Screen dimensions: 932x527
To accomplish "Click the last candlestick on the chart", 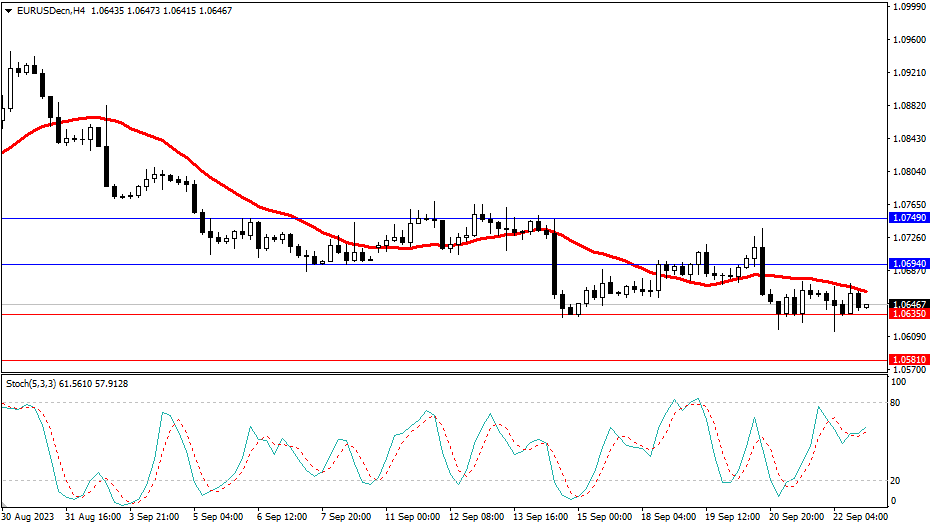I will coord(867,306).
